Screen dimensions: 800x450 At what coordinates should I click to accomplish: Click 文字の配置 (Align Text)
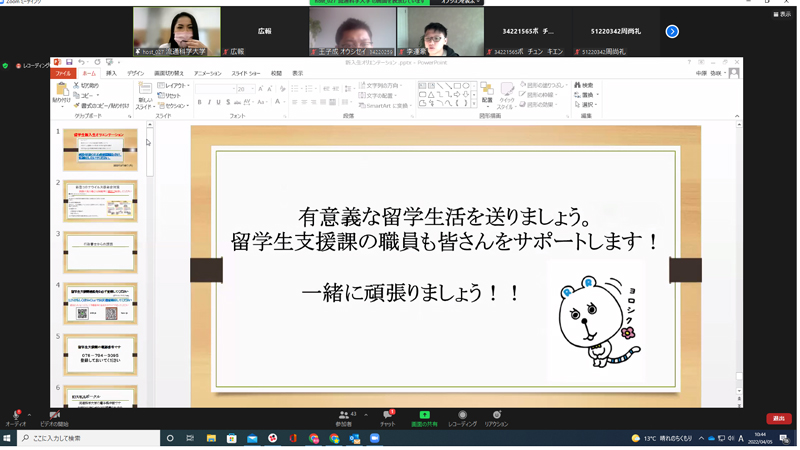[378, 95]
